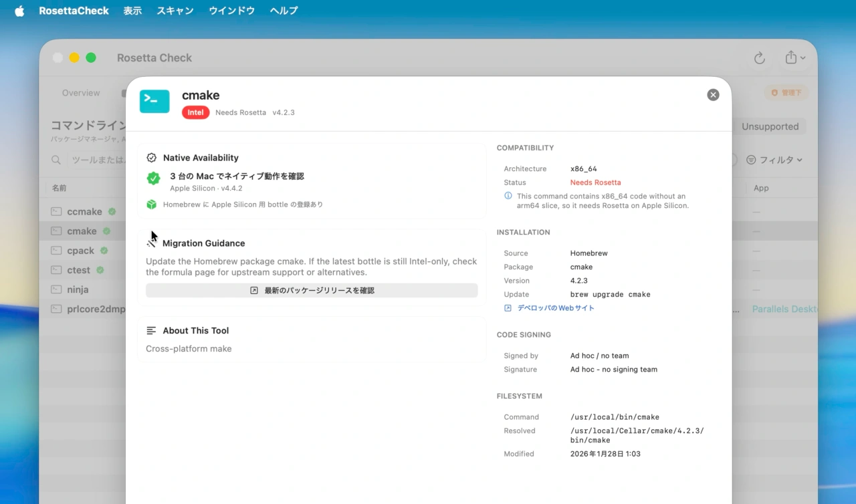856x504 pixels.
Task: Open the フィルタ dropdown
Action: 774,160
